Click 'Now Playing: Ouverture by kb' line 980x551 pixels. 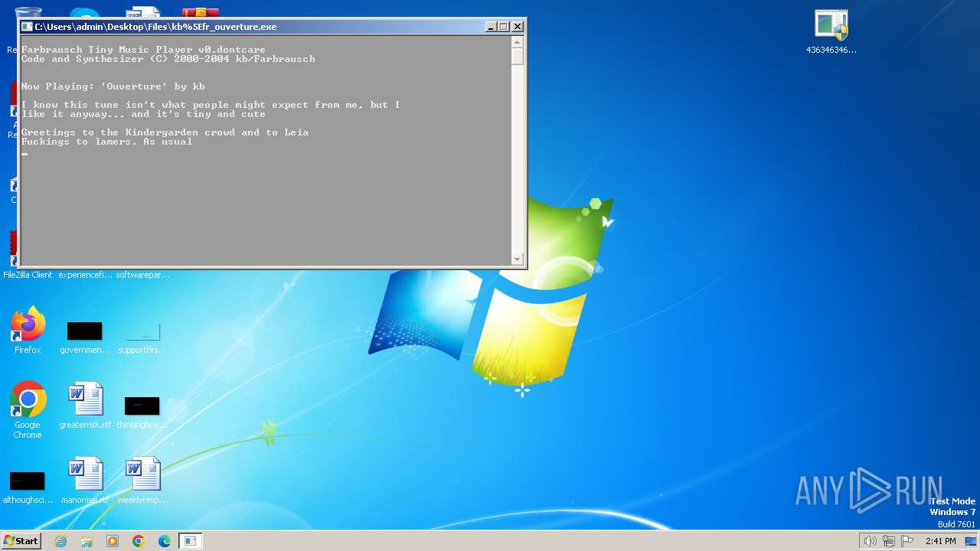click(x=113, y=86)
